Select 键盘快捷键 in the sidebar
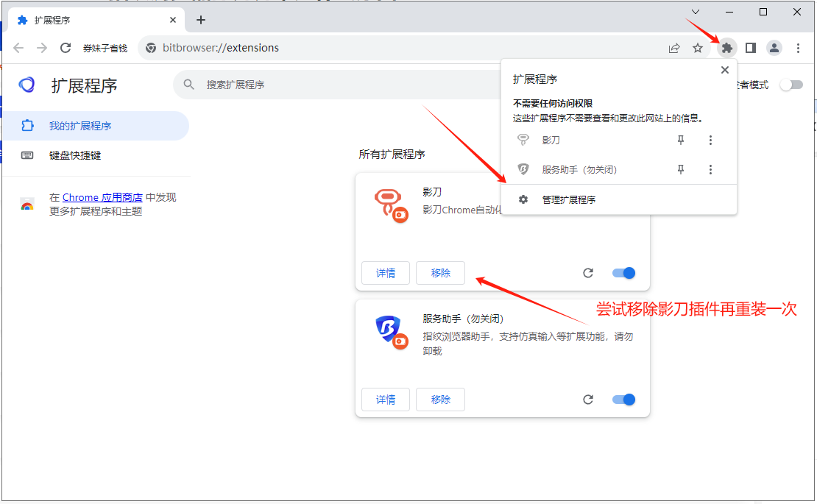Screen dimensions: 817x504 pyautogui.click(x=96, y=155)
